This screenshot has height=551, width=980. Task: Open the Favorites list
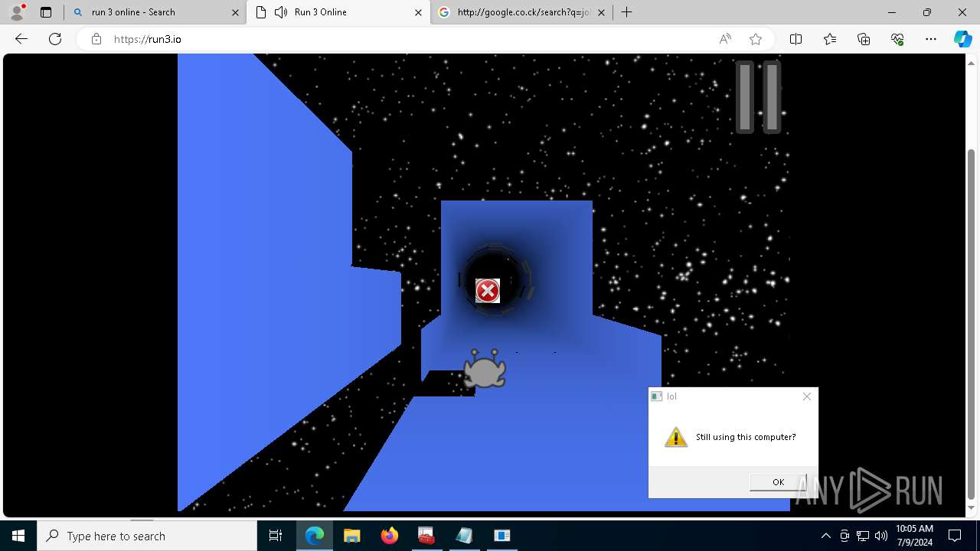(830, 39)
